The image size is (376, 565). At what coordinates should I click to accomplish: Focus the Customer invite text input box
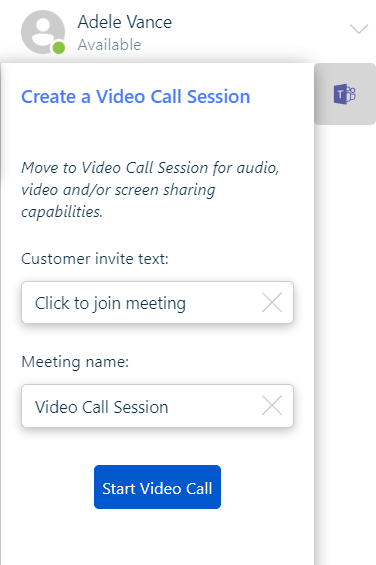pyautogui.click(x=157, y=302)
